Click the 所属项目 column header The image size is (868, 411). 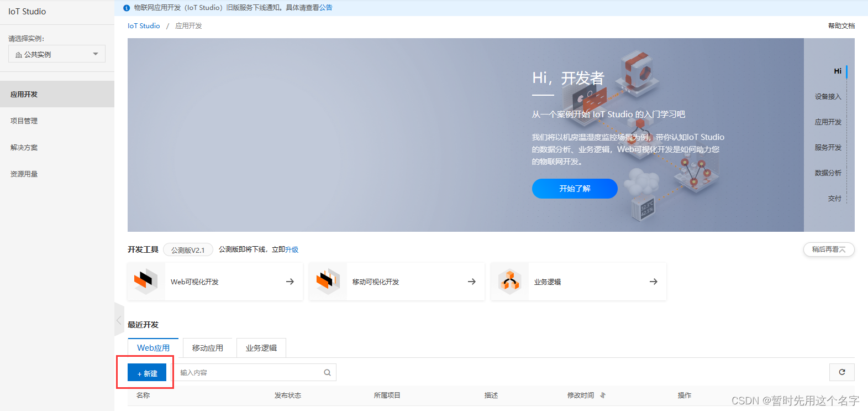click(387, 396)
